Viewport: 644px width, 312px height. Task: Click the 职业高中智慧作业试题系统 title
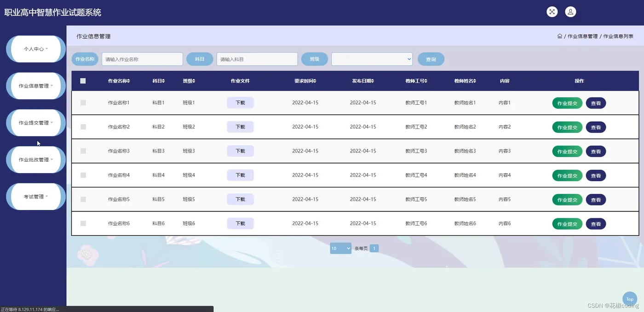click(52, 13)
